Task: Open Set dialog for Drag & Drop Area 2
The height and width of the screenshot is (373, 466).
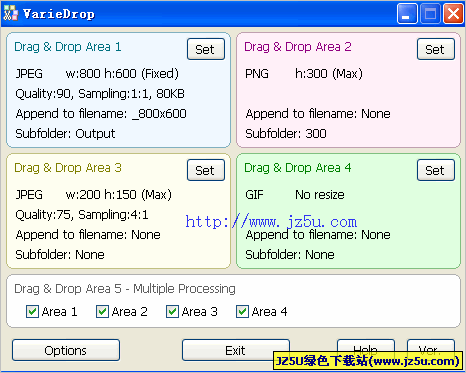Action: coord(436,49)
